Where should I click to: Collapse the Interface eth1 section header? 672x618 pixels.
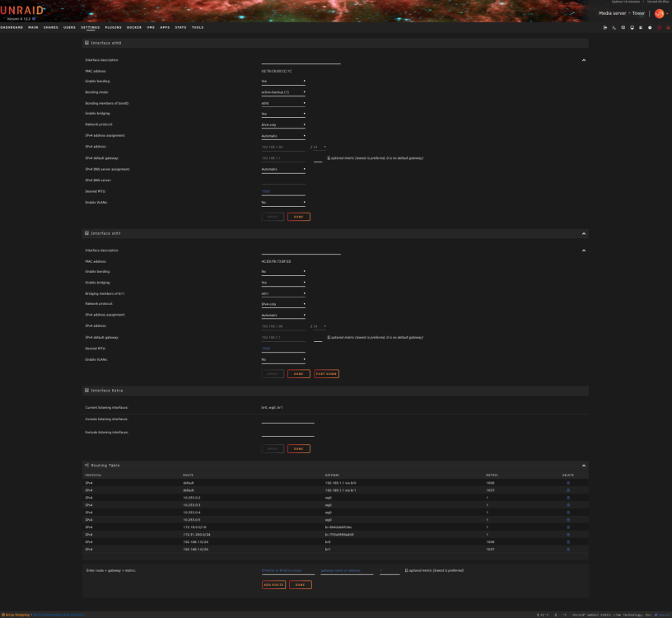point(584,234)
